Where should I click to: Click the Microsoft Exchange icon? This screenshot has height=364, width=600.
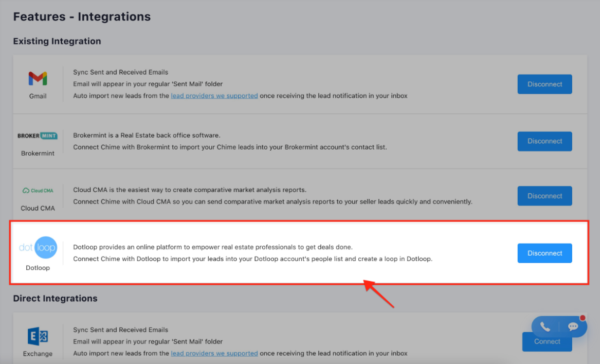pos(38,337)
